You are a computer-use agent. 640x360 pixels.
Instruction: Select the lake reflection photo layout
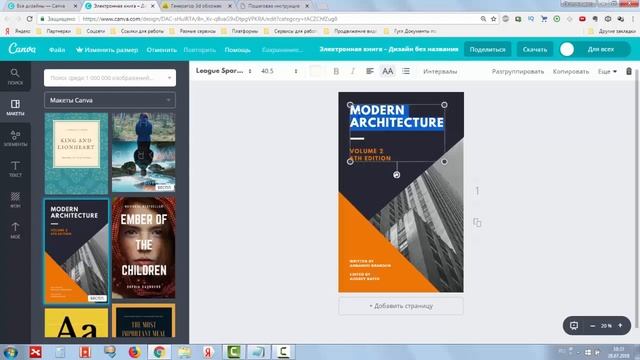(x=144, y=152)
